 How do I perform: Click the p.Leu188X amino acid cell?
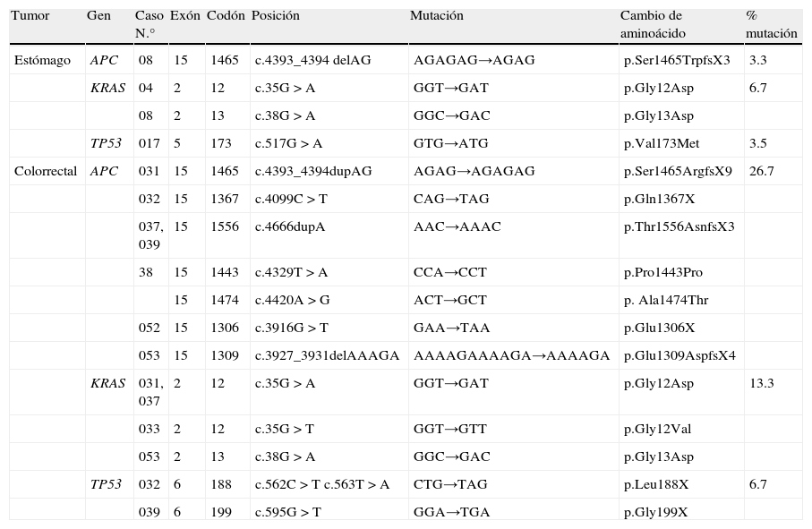coord(656,484)
